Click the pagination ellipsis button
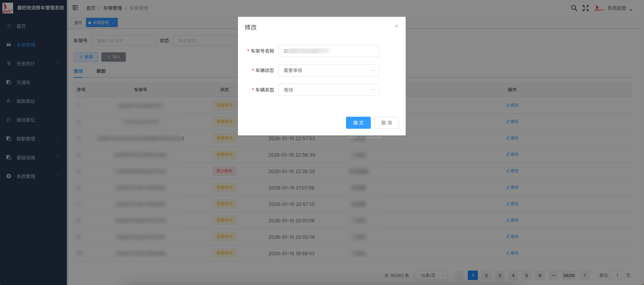644x285 pixels. point(553,275)
